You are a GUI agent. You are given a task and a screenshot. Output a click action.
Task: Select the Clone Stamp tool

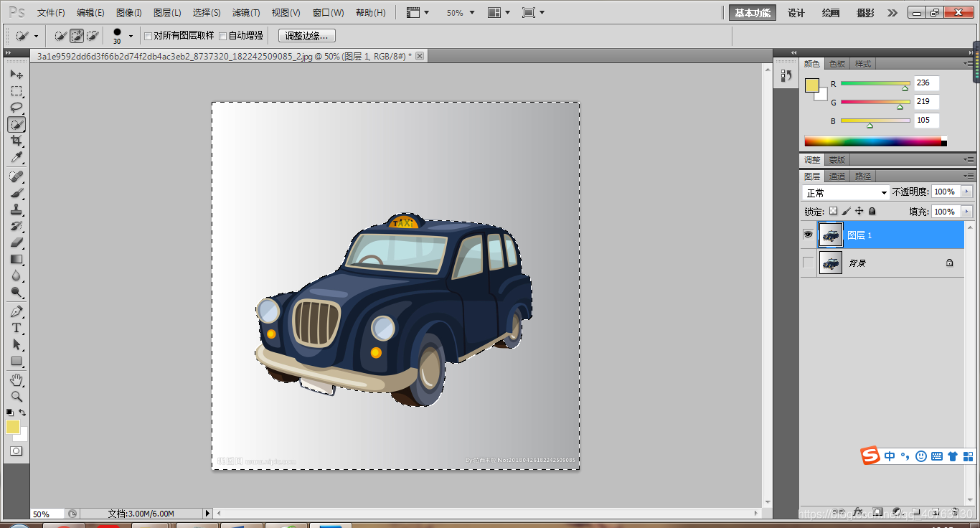point(17,209)
